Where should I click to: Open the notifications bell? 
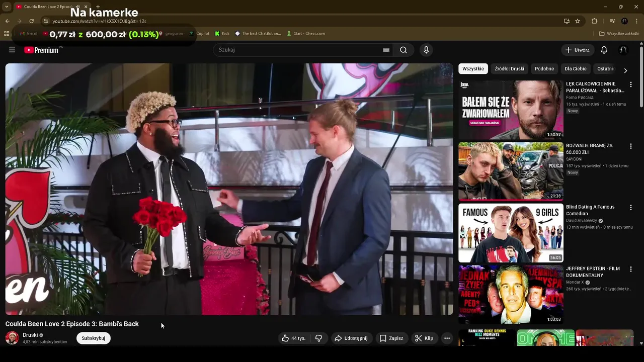[x=604, y=50]
